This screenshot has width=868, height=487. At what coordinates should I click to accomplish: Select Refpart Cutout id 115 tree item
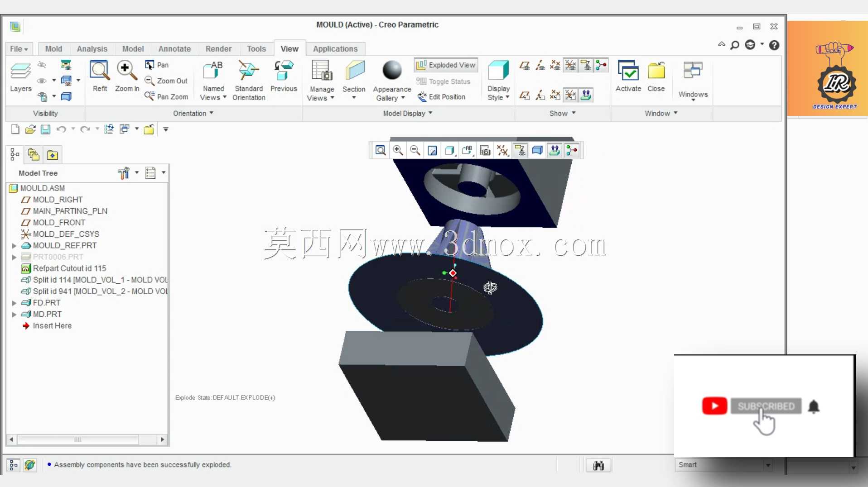pos(64,268)
